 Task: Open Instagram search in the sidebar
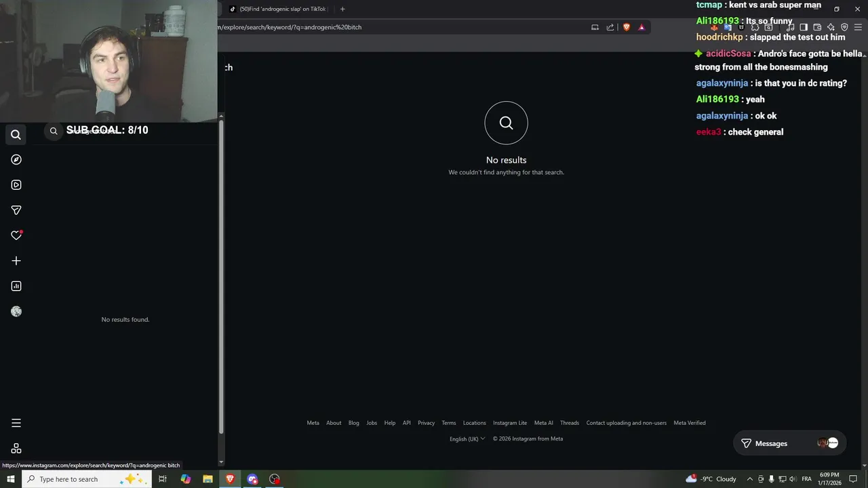(x=16, y=134)
